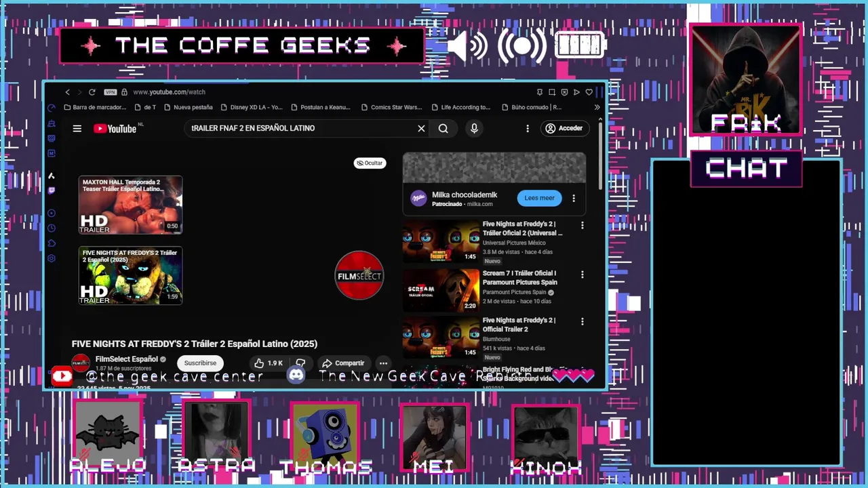Viewport: 868px width, 488px height.
Task: Click the FilmSelect Español channel name
Action: [126, 359]
